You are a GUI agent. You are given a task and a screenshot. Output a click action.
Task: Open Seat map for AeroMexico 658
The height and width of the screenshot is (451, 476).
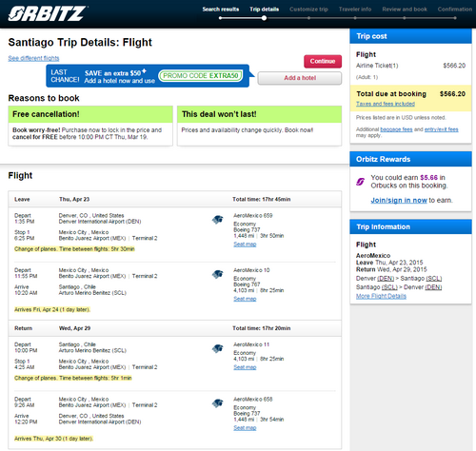tap(245, 428)
